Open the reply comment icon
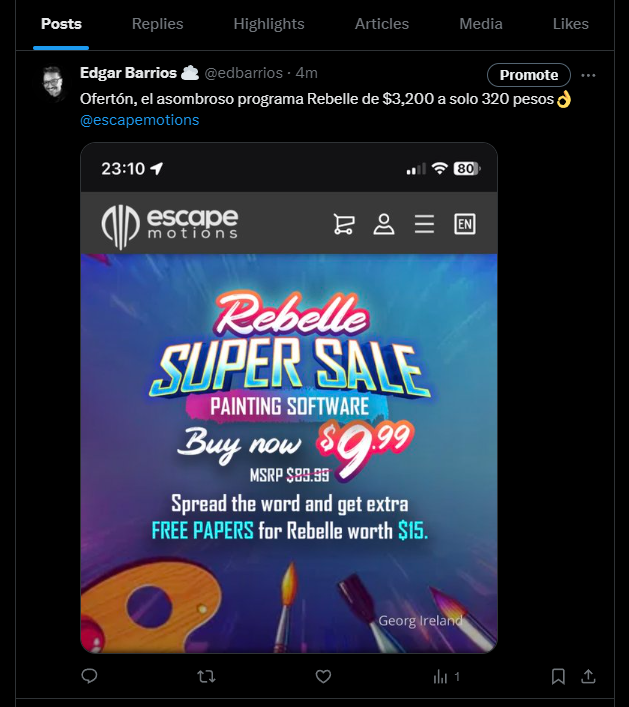Viewport: 629px width, 707px height. pyautogui.click(x=89, y=675)
